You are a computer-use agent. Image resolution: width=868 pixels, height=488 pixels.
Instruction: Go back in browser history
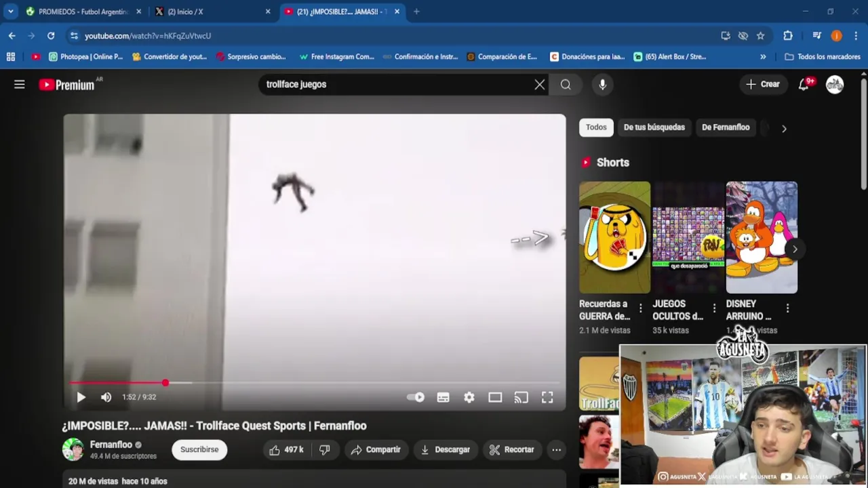pyautogui.click(x=12, y=35)
